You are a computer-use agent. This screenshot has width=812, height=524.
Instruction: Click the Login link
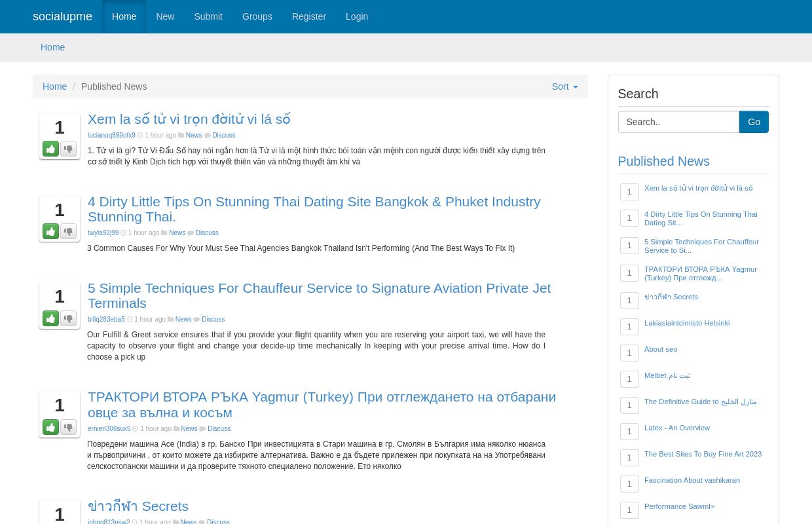[357, 16]
